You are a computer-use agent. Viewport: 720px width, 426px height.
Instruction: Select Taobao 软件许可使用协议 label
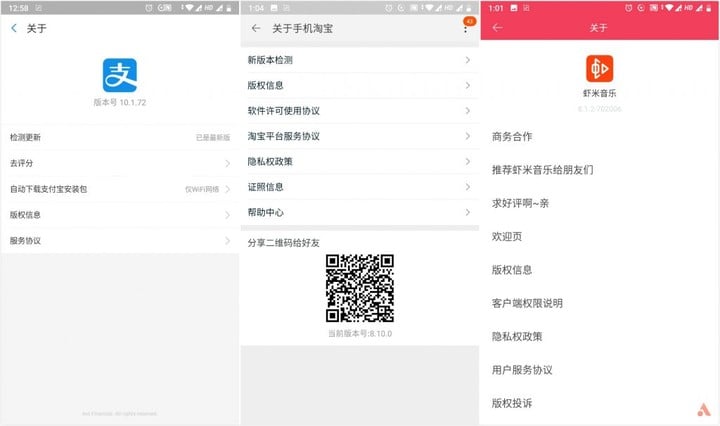click(284, 111)
